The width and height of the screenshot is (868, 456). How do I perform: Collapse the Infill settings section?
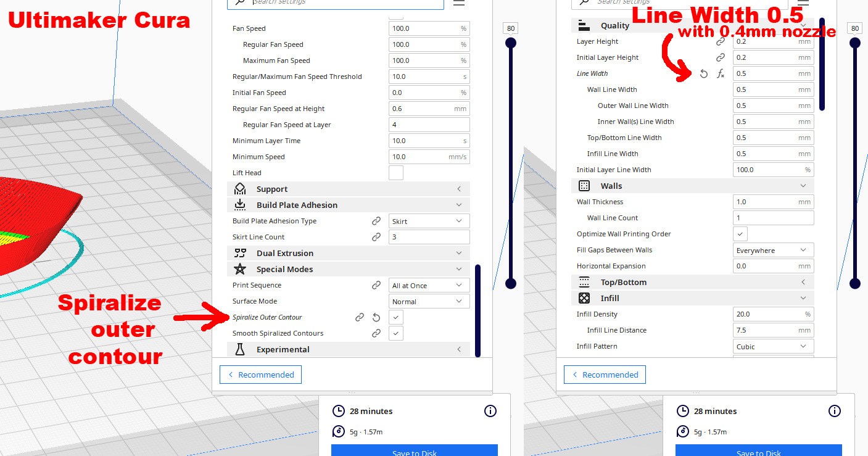pos(693,298)
